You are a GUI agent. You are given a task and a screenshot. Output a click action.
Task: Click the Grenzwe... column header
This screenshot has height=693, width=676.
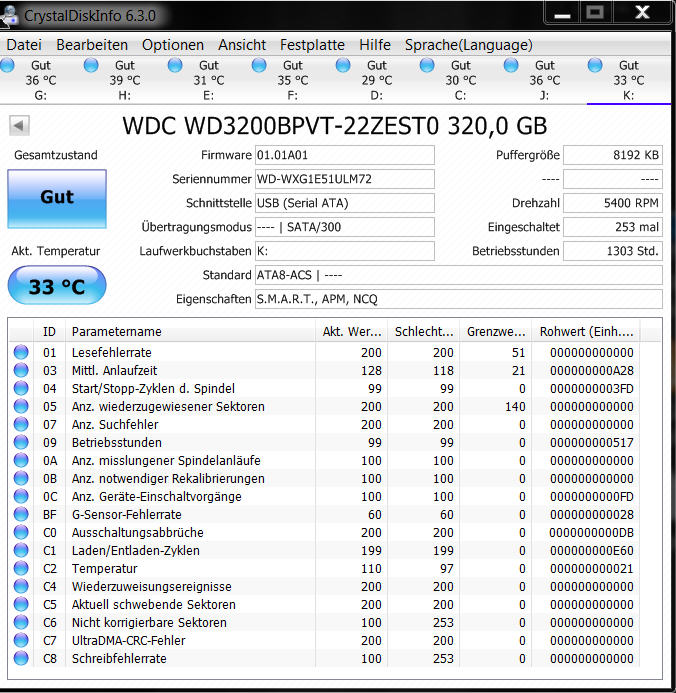click(496, 331)
